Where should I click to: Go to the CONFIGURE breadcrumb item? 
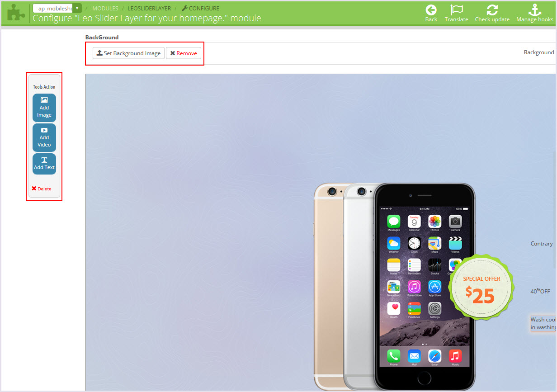(x=200, y=8)
